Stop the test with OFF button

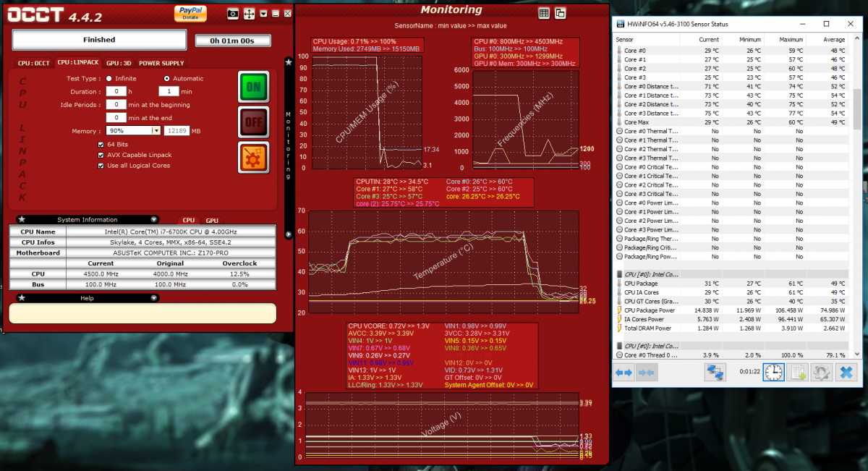pyautogui.click(x=253, y=122)
